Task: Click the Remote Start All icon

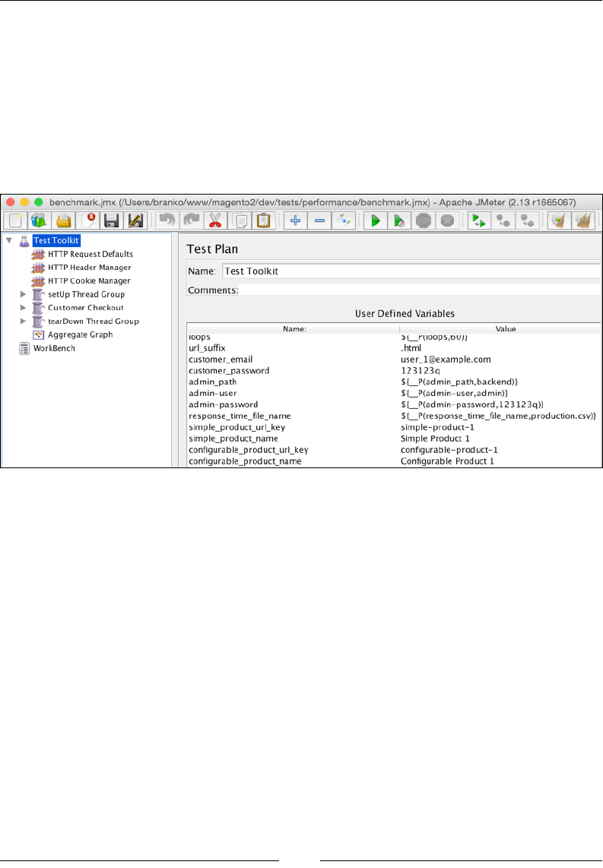Action: tap(479, 220)
